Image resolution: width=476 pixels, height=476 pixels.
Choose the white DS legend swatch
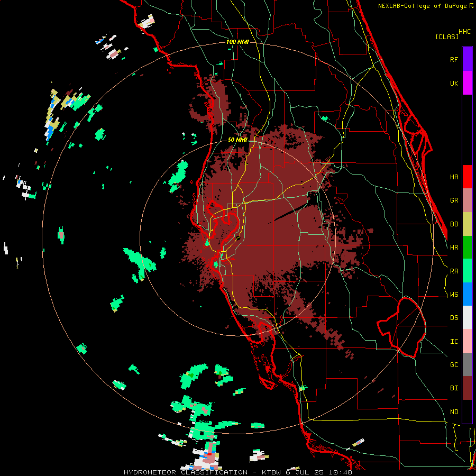click(x=467, y=317)
